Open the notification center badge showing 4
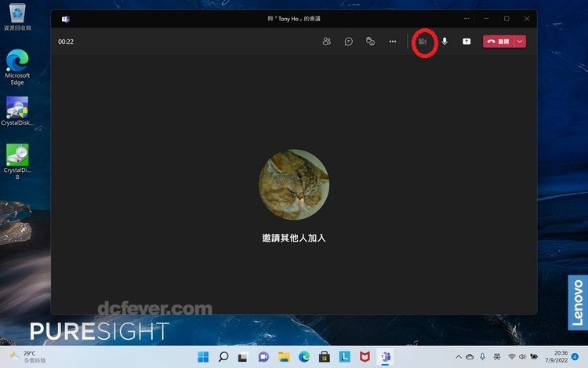This screenshot has width=588, height=368. pos(575,357)
